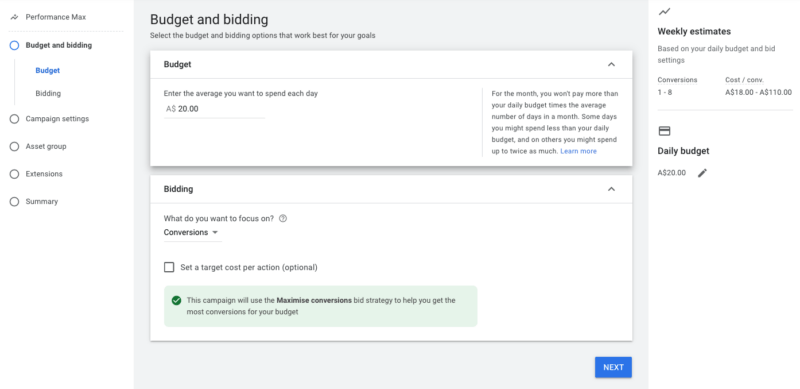Click the Bidding section header title
This screenshot has width=800, height=389.
coord(179,189)
